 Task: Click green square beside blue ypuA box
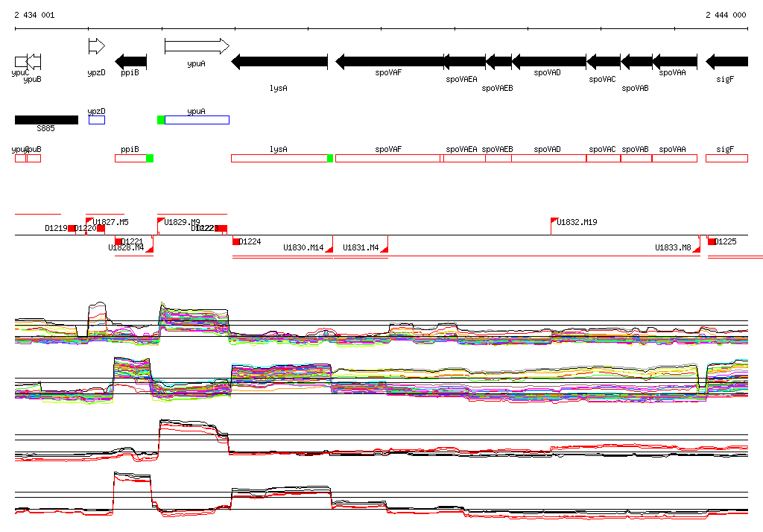(x=161, y=120)
